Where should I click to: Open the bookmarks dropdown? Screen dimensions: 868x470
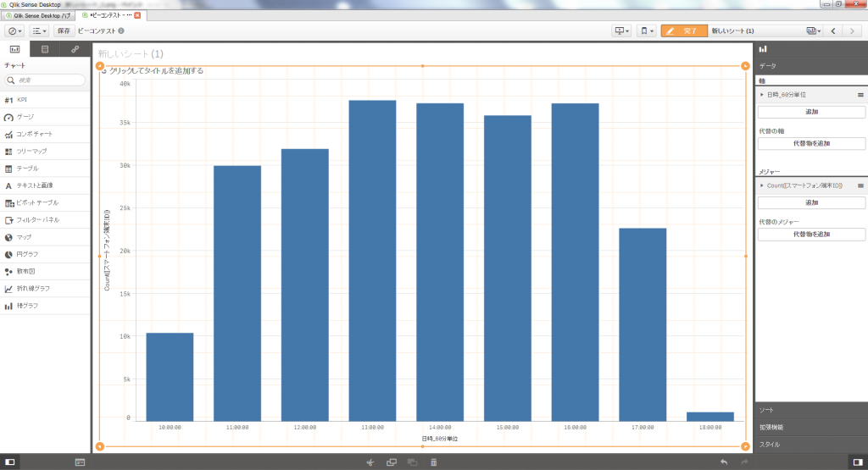pyautogui.click(x=648, y=30)
